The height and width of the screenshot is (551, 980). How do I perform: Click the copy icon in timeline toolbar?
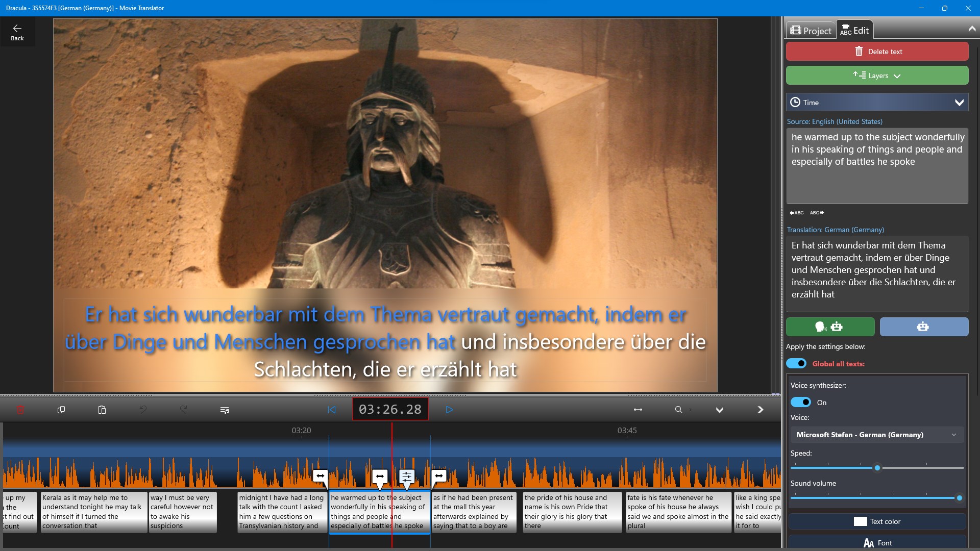pyautogui.click(x=61, y=410)
